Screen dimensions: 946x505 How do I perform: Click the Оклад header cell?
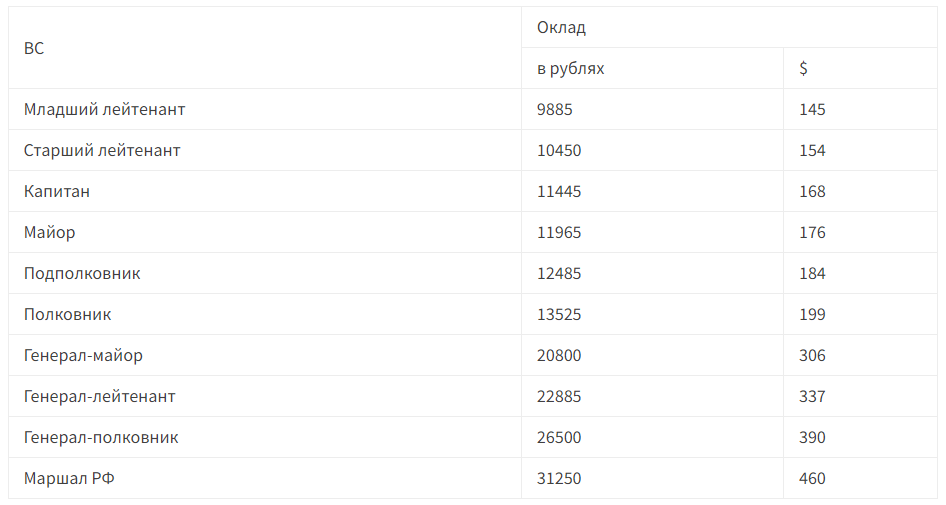pos(561,27)
